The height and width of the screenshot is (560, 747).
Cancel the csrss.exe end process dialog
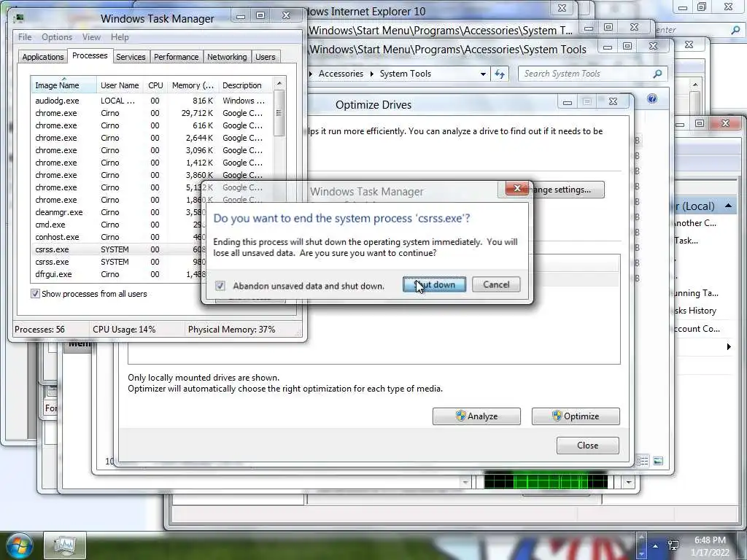[496, 285]
